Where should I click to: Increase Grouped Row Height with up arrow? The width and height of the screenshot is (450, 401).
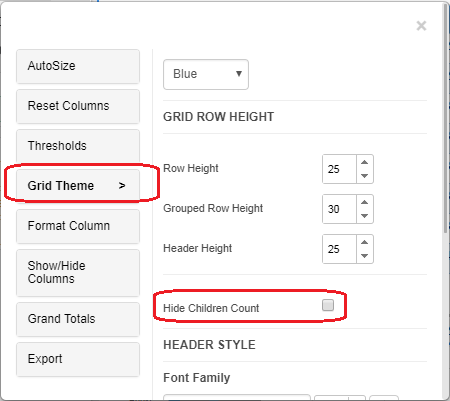[365, 202]
